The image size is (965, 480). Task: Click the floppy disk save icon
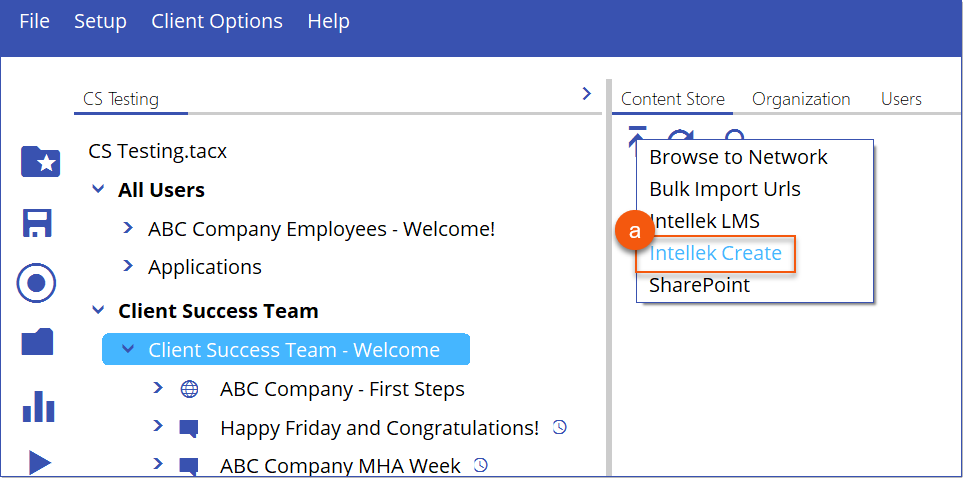pyautogui.click(x=37, y=223)
